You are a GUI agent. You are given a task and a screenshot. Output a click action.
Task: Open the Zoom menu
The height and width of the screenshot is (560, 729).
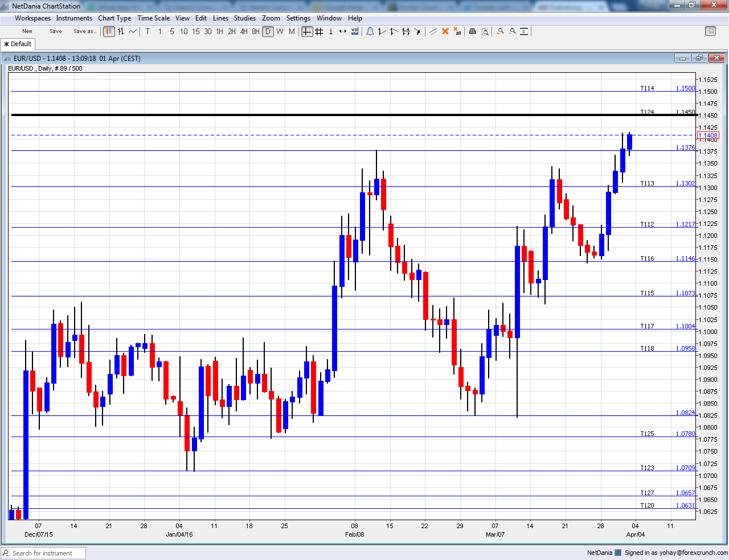click(271, 18)
